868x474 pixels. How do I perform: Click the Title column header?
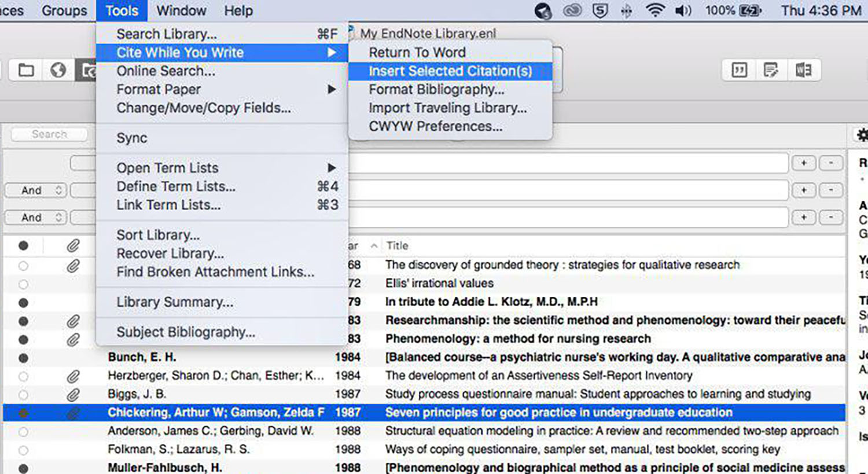(x=397, y=246)
